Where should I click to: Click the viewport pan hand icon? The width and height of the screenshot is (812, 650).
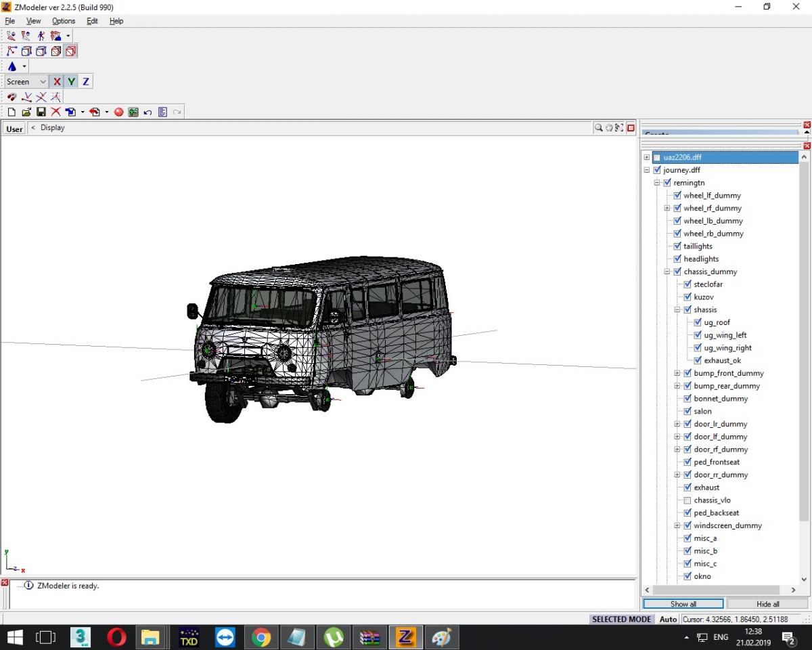click(608, 127)
